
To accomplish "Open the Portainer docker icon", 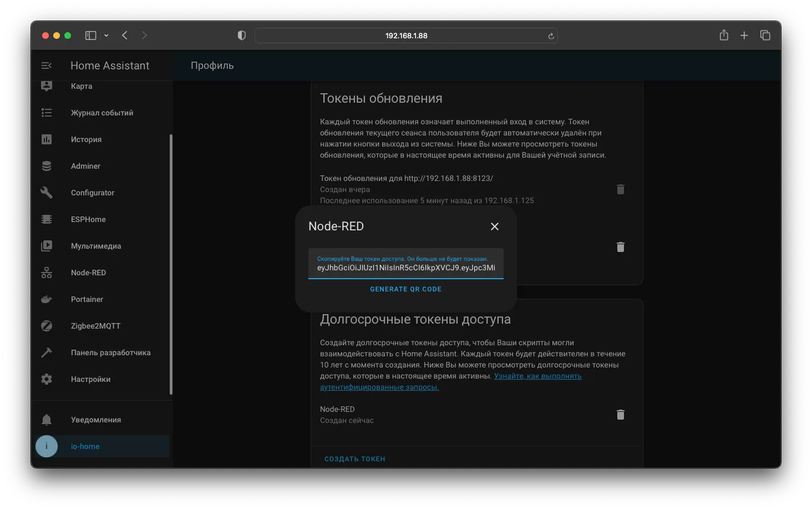I will pyautogui.click(x=47, y=299).
